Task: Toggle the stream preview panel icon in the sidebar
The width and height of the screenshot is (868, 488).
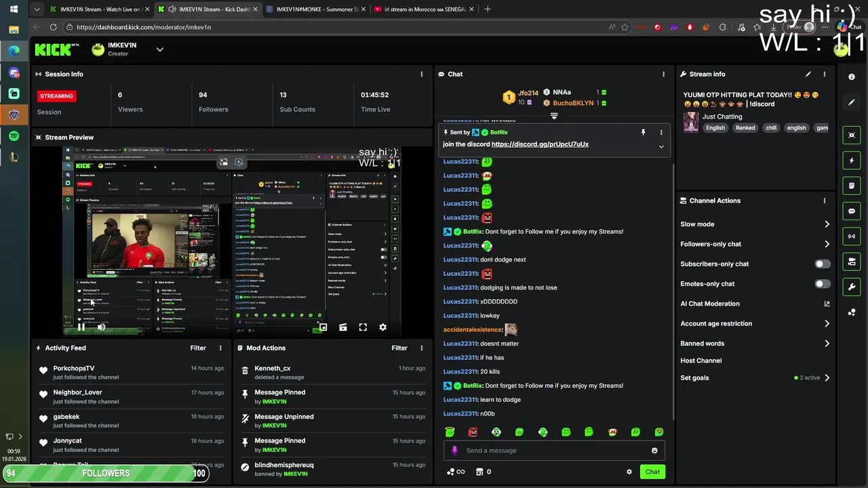Action: 852,135
